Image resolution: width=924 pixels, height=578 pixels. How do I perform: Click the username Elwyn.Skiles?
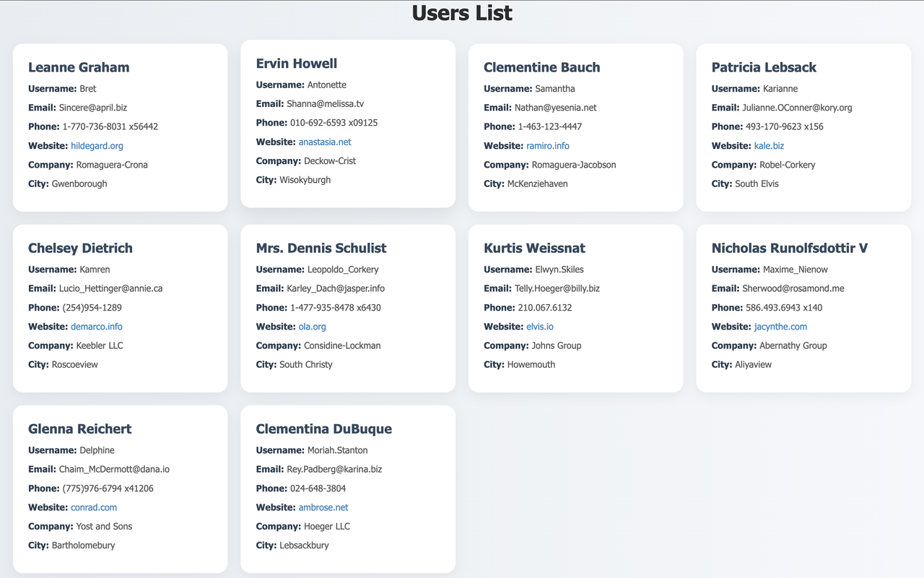tap(559, 269)
